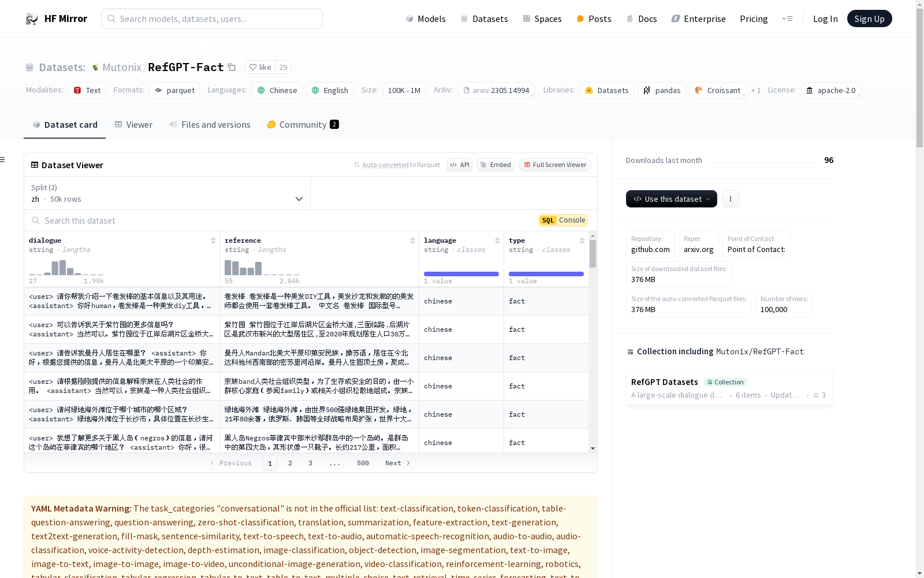
Task: Sort the language column
Action: pos(497,240)
